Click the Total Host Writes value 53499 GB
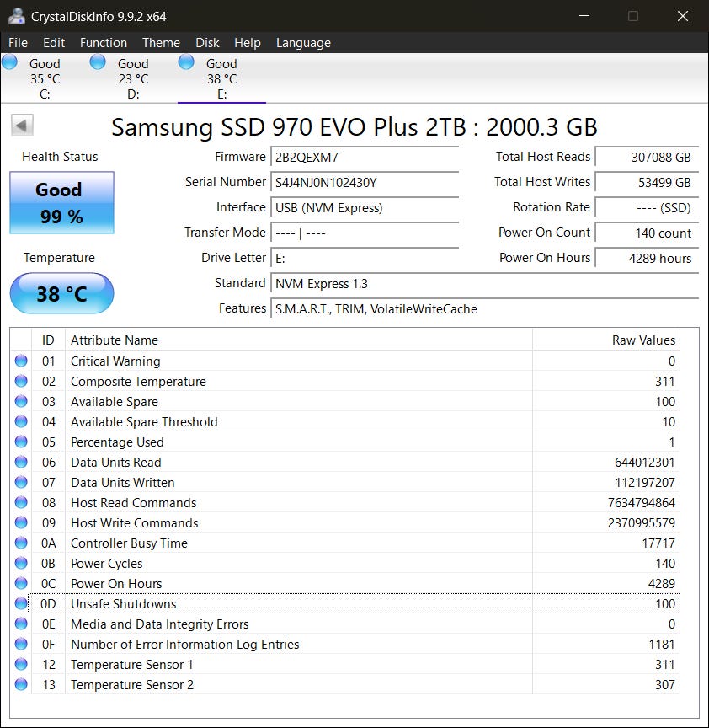Image resolution: width=709 pixels, height=728 pixels. pos(648,182)
